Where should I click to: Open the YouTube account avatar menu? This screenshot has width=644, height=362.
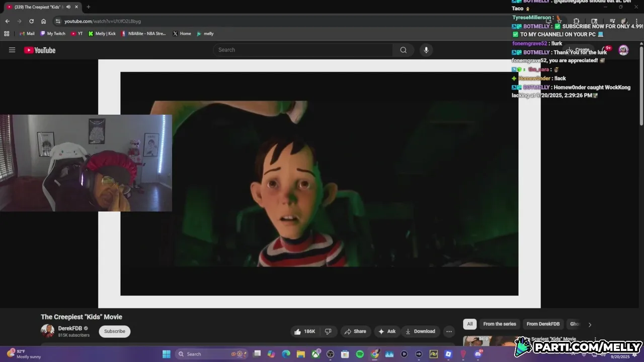pyautogui.click(x=623, y=50)
